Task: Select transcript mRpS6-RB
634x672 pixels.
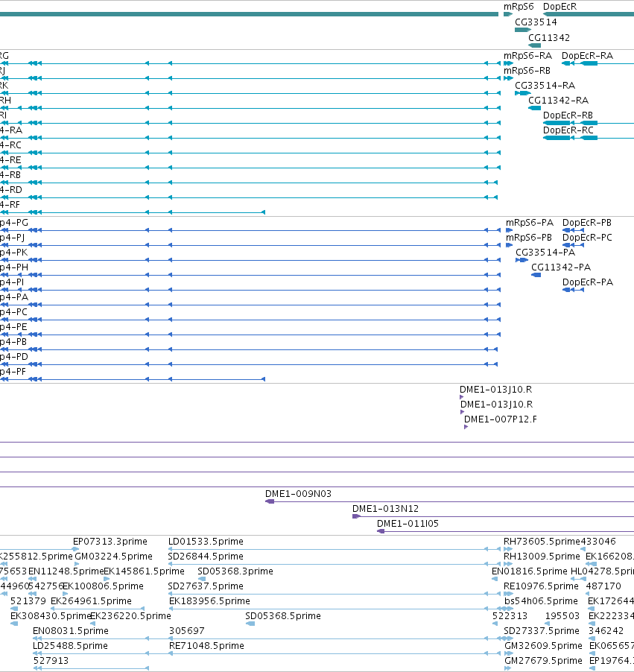Action: [527, 71]
